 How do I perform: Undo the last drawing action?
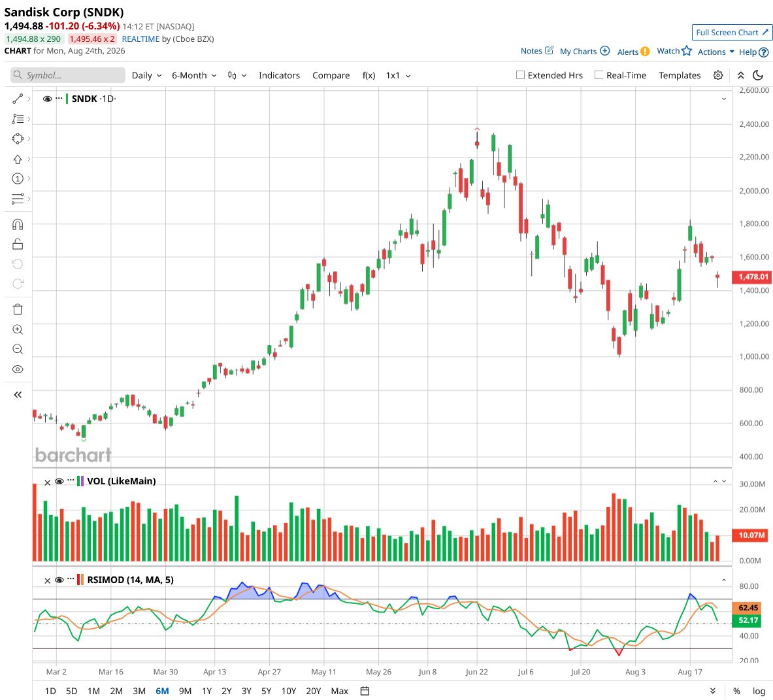tap(18, 264)
